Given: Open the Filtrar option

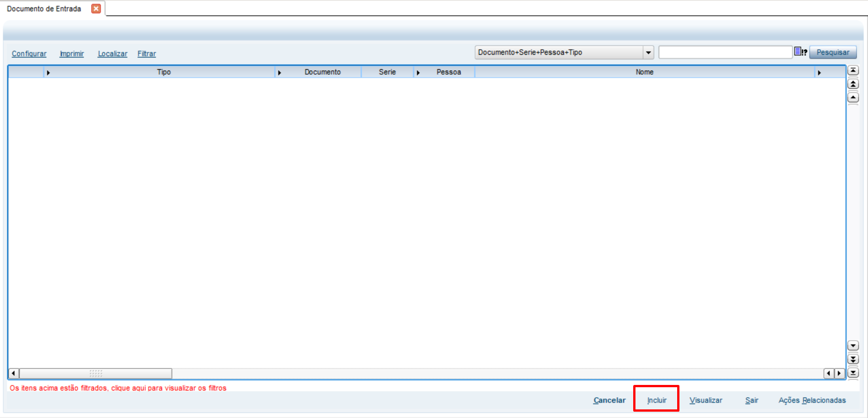Looking at the screenshot, I should click(146, 53).
